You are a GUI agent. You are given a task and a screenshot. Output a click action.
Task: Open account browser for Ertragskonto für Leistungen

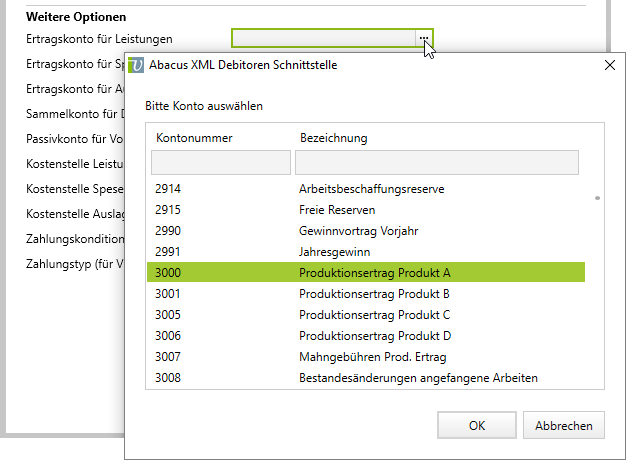pos(424,38)
